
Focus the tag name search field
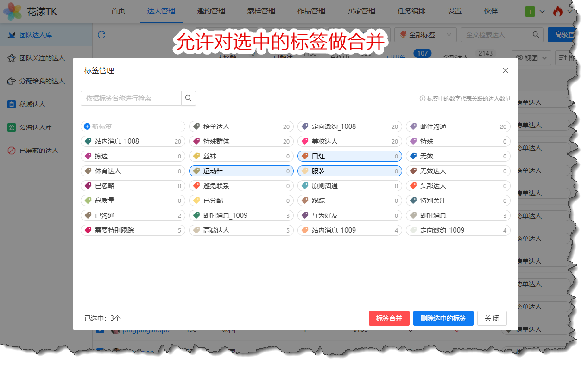click(x=131, y=98)
